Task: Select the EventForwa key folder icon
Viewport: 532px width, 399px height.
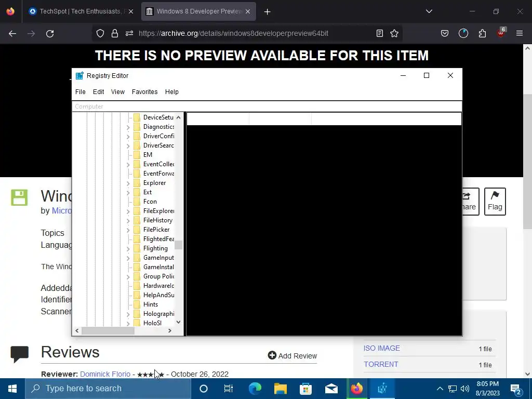Action: [137, 174]
